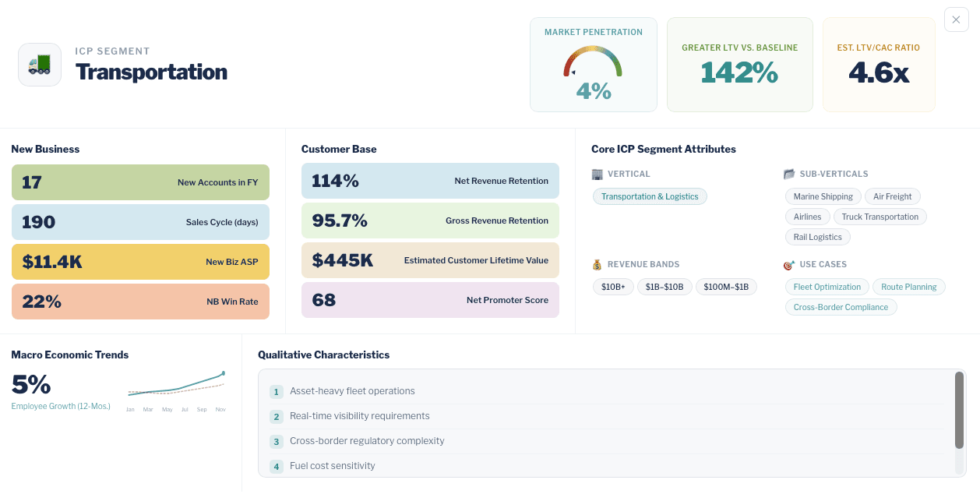Close the Transportation segment panel
Image resolution: width=980 pixels, height=501 pixels.
click(956, 19)
